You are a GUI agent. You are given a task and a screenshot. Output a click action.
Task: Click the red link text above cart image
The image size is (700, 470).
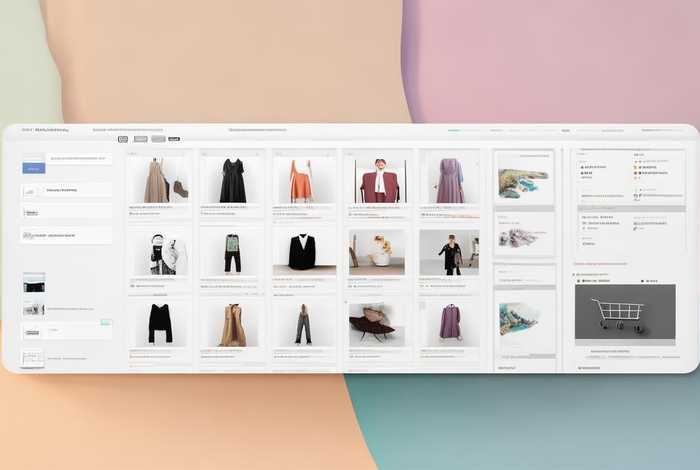[600, 273]
